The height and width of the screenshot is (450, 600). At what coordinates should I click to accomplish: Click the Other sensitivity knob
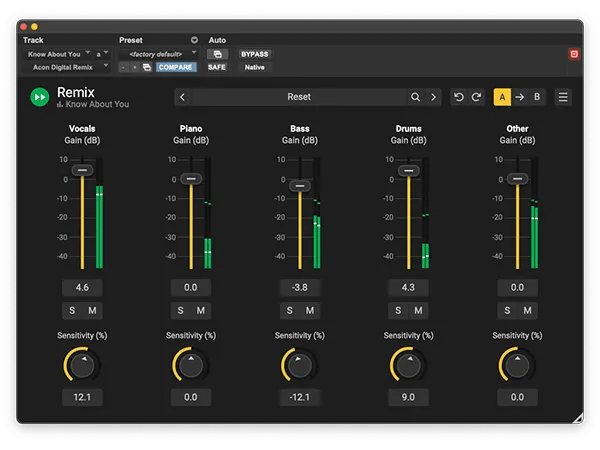[517, 365]
